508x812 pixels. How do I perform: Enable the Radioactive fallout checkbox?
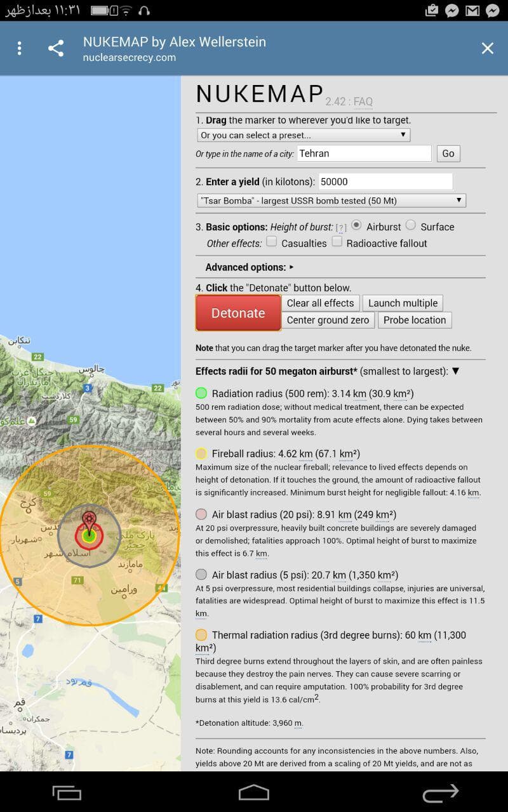coord(337,242)
